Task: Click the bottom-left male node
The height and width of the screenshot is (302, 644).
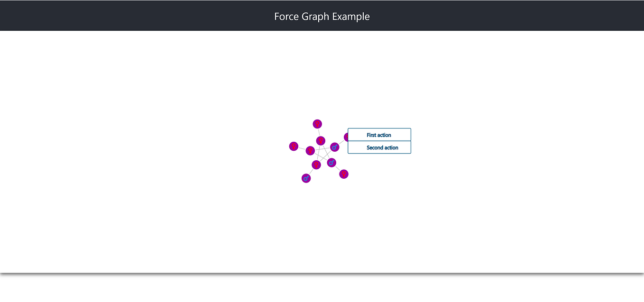Action: 306,178
